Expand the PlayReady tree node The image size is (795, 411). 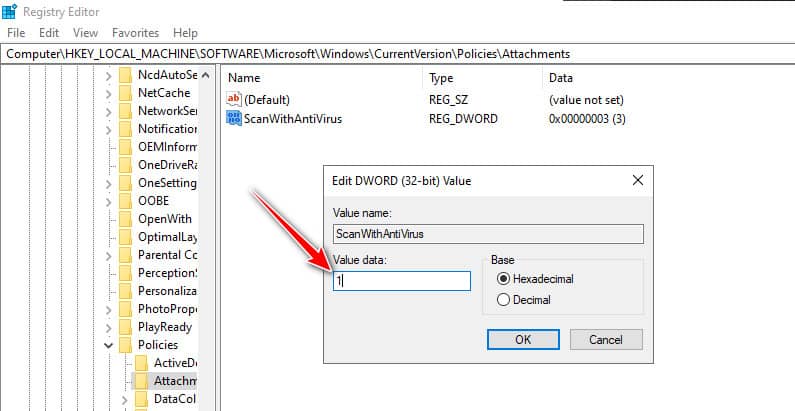point(109,327)
